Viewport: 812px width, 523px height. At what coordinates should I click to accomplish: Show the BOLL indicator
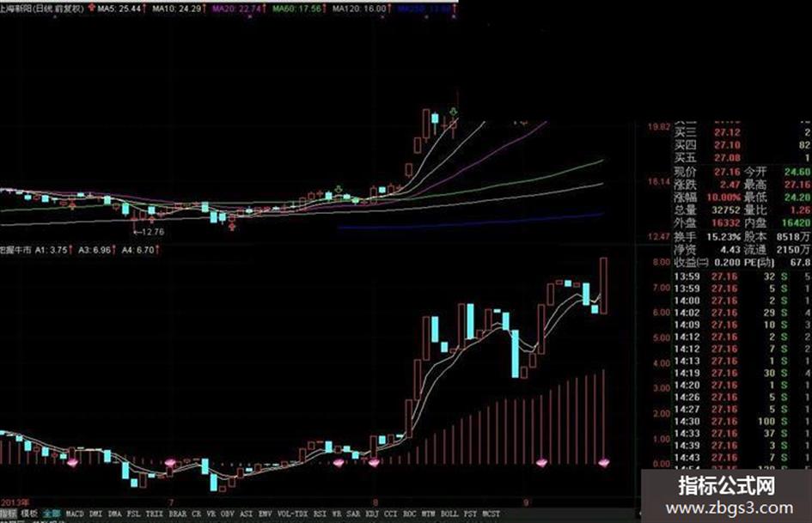click(x=449, y=514)
